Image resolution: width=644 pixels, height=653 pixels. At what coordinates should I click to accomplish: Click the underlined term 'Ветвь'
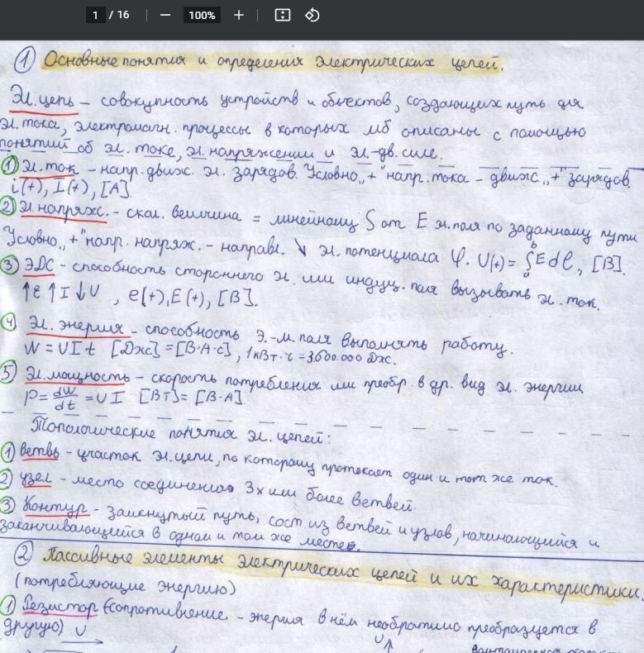(x=40, y=451)
